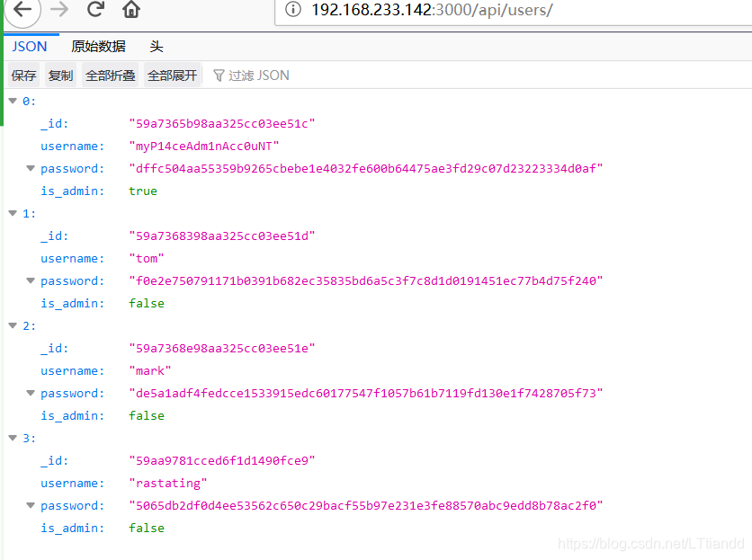This screenshot has width=752, height=560.
Task: Select username value "myP14ceAdm1nAcc0uNT"
Action: click(x=204, y=147)
